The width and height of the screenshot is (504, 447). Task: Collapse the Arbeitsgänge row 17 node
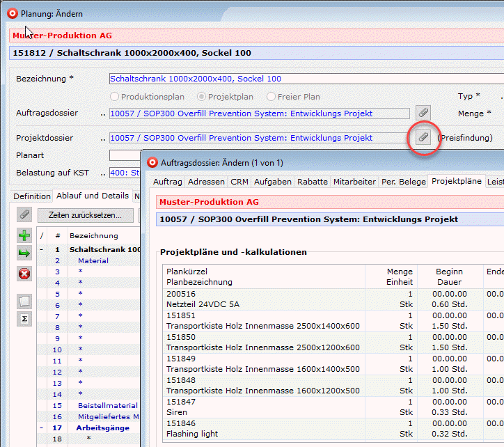click(42, 428)
